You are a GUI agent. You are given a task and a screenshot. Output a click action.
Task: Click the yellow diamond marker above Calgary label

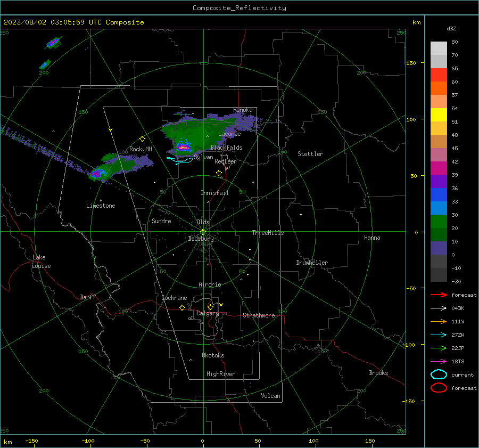pyautogui.click(x=210, y=307)
